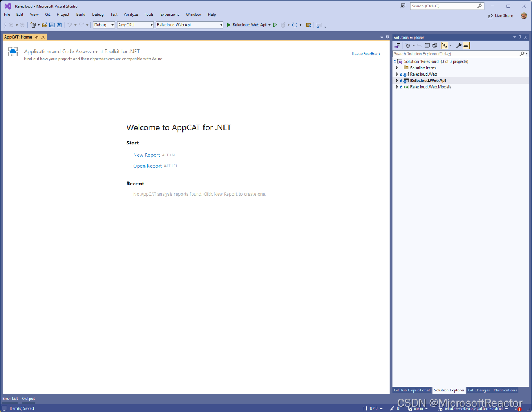Screen dimensions: 532x413
Task: Click the Search Solution Explorer field
Action: point(456,53)
